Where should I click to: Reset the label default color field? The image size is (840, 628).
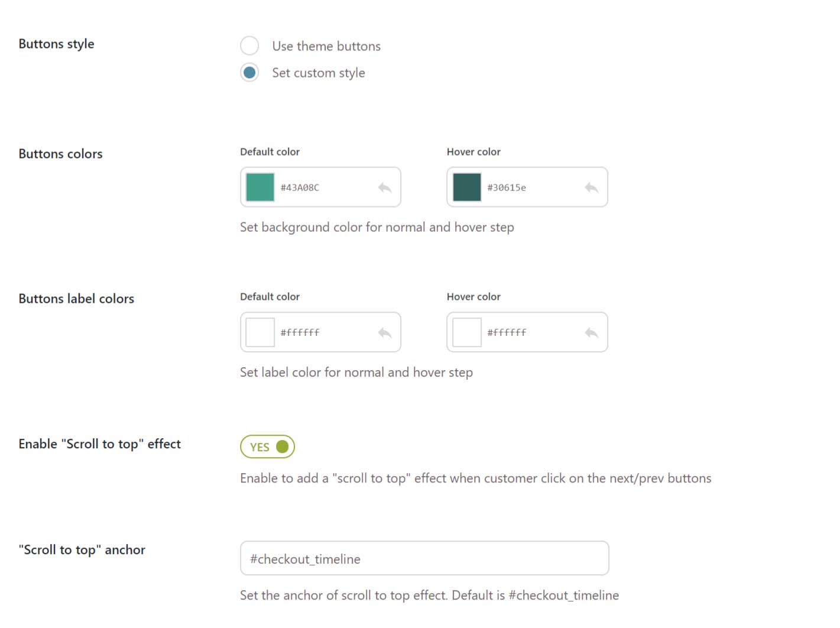click(x=385, y=332)
